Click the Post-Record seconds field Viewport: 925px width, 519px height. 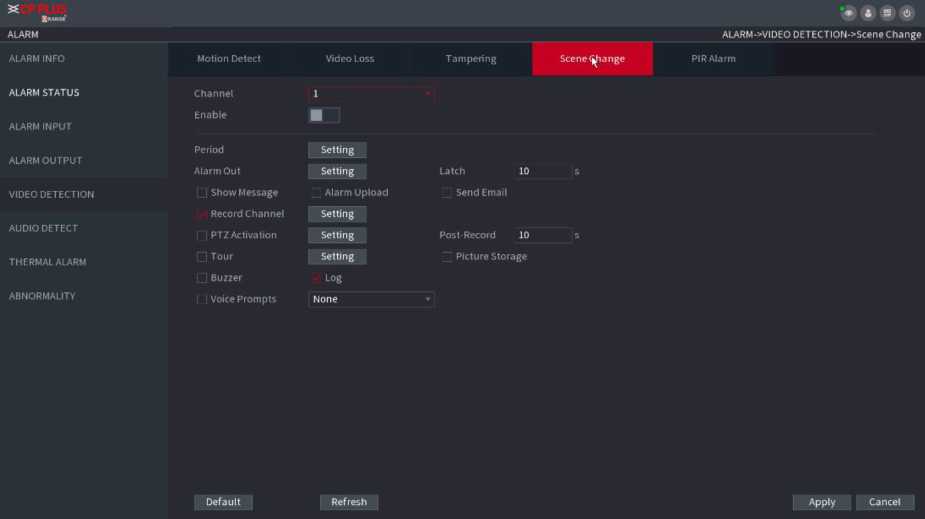(543, 236)
